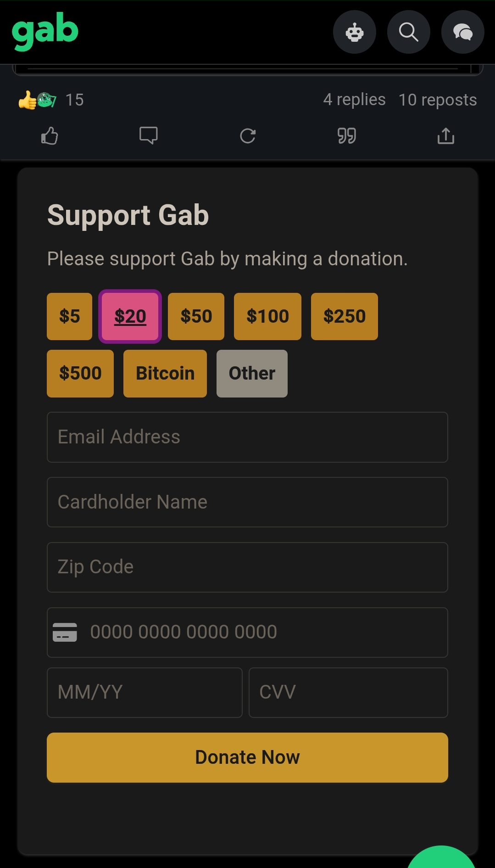Viewport: 495px width, 868px height.
Task: Click the CVV input field
Action: [x=348, y=692]
